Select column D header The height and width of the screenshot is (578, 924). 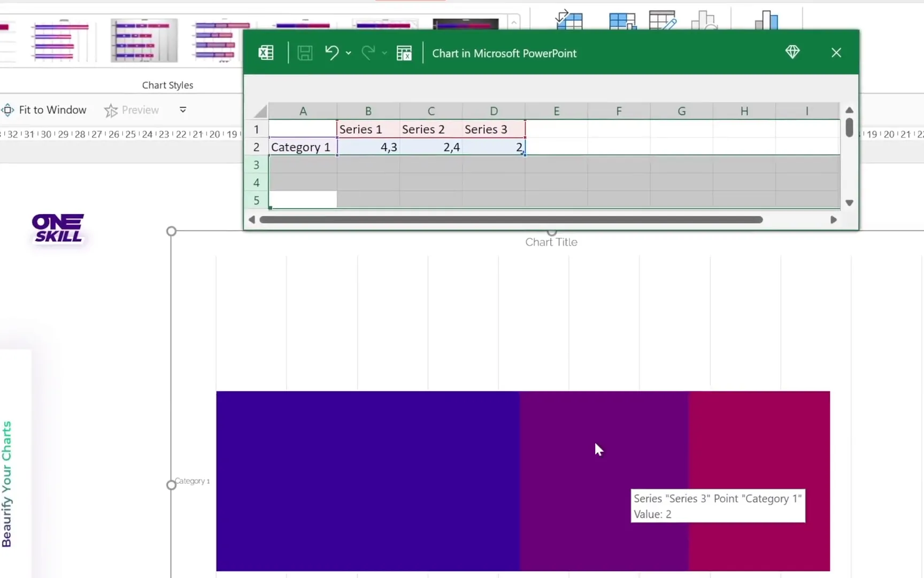point(494,111)
